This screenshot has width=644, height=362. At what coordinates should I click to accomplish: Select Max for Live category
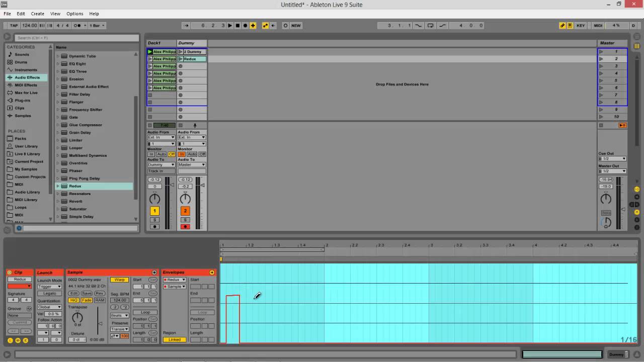point(26,93)
